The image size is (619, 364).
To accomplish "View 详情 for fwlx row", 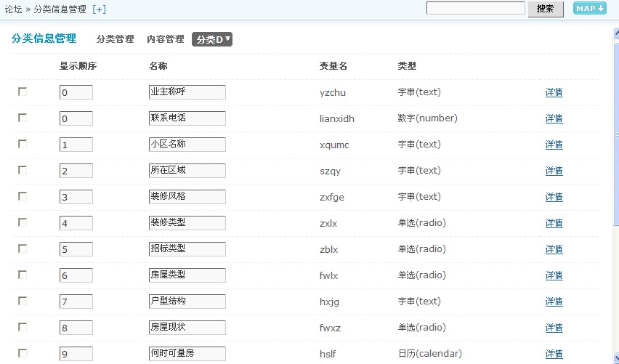I will coord(554,275).
